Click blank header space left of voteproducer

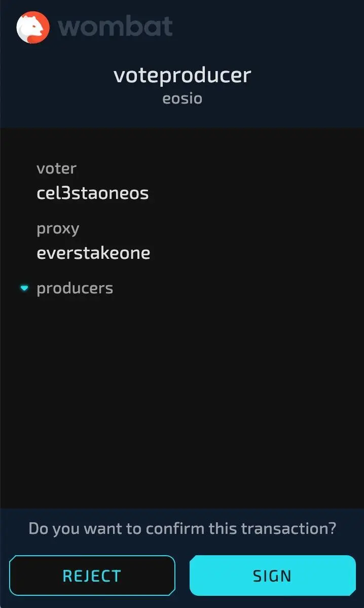(x=56, y=76)
